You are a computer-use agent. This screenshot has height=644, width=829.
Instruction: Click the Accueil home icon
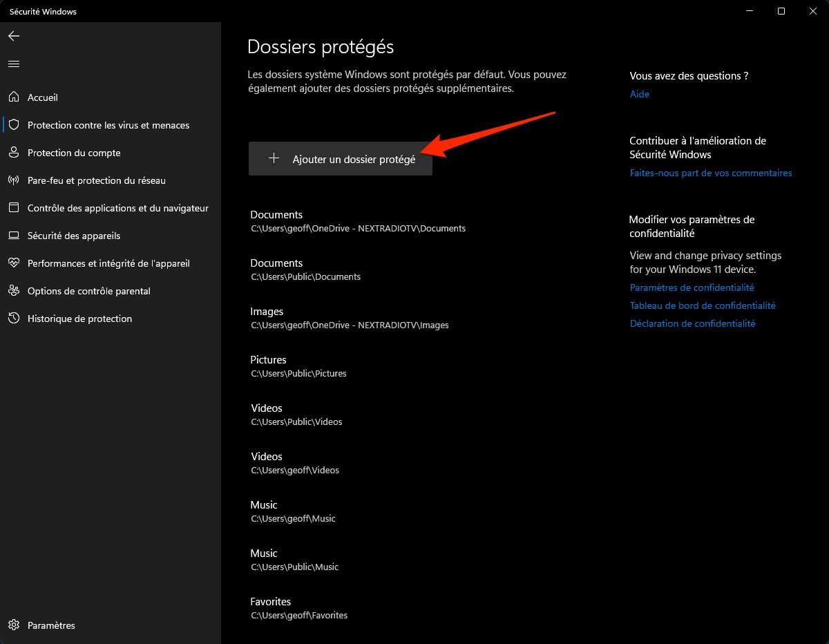click(x=13, y=97)
